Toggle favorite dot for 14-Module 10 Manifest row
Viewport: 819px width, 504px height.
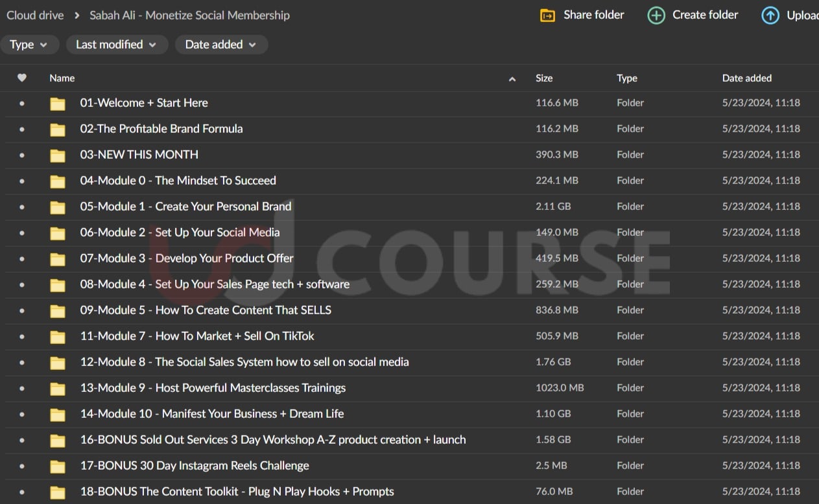(x=22, y=414)
